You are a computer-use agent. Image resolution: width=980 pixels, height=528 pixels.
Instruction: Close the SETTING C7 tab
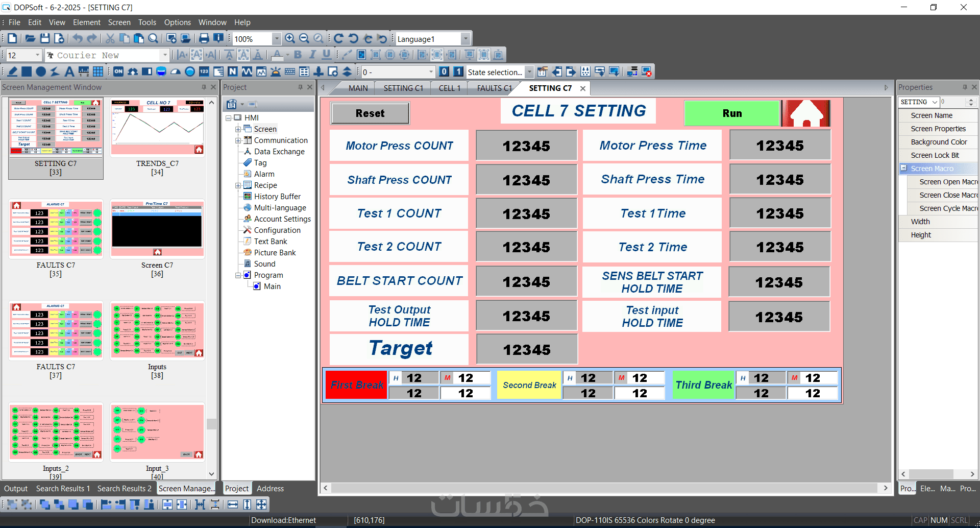(583, 88)
